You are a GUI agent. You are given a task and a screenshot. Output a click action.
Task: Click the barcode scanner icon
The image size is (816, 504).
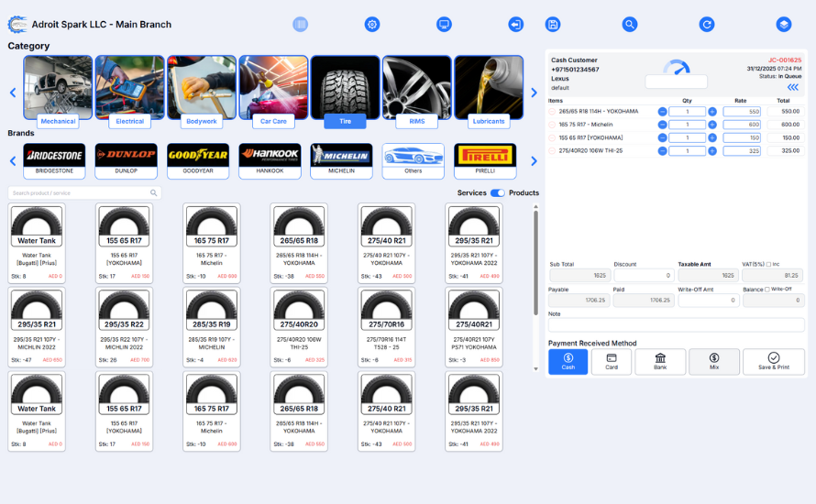(301, 25)
